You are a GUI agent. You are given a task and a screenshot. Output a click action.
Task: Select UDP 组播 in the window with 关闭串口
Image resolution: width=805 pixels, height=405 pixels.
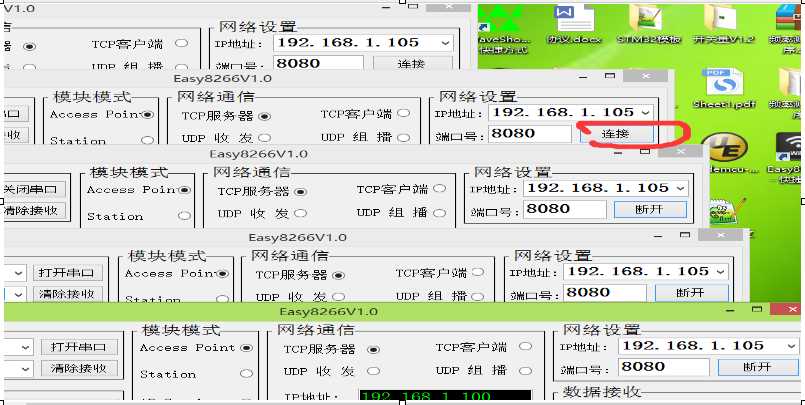pos(439,213)
